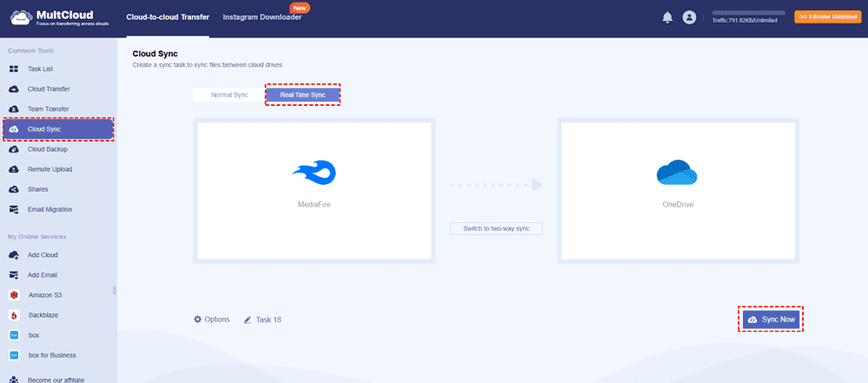Click the Add Cloud label
Image resolution: width=868 pixels, height=383 pixels.
coord(43,255)
